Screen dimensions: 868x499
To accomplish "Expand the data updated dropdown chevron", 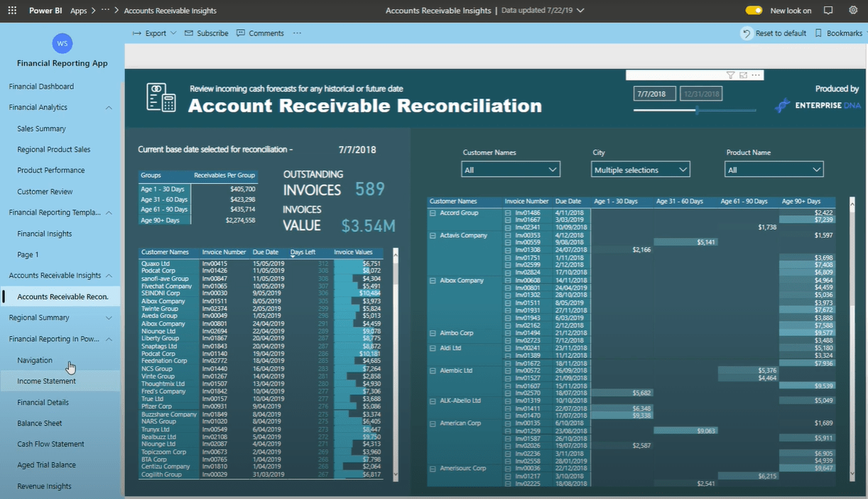I will tap(580, 11).
